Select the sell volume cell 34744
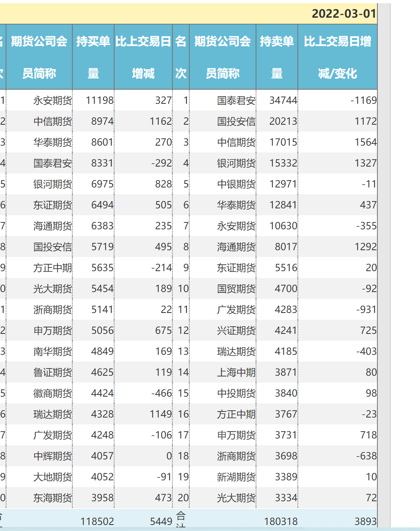Image resolution: width=420 pixels, height=531 pixels. click(277, 100)
